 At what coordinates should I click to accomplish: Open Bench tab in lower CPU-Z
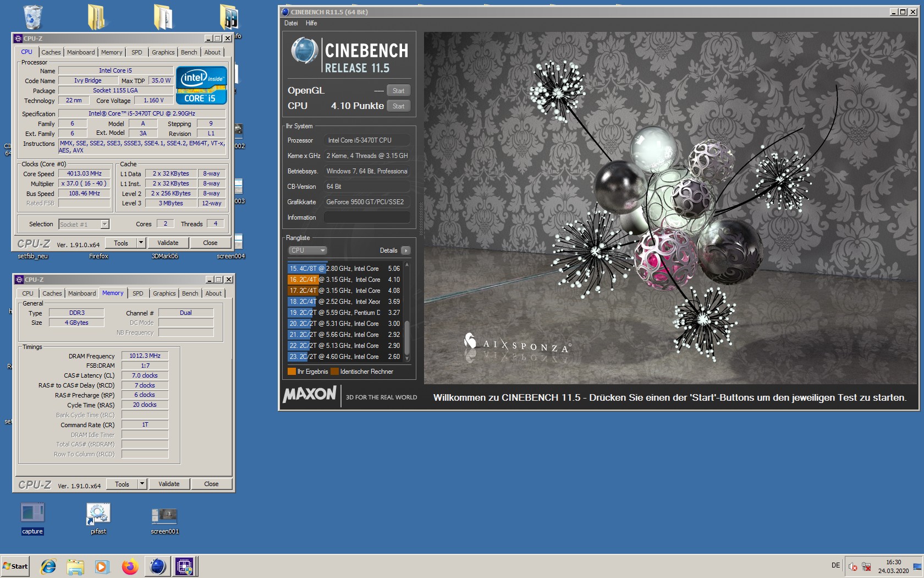click(190, 293)
